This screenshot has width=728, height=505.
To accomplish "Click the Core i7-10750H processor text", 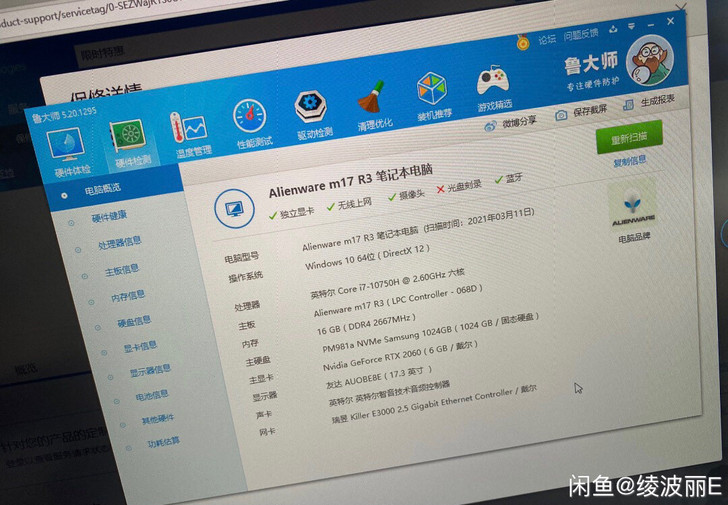I will [388, 284].
